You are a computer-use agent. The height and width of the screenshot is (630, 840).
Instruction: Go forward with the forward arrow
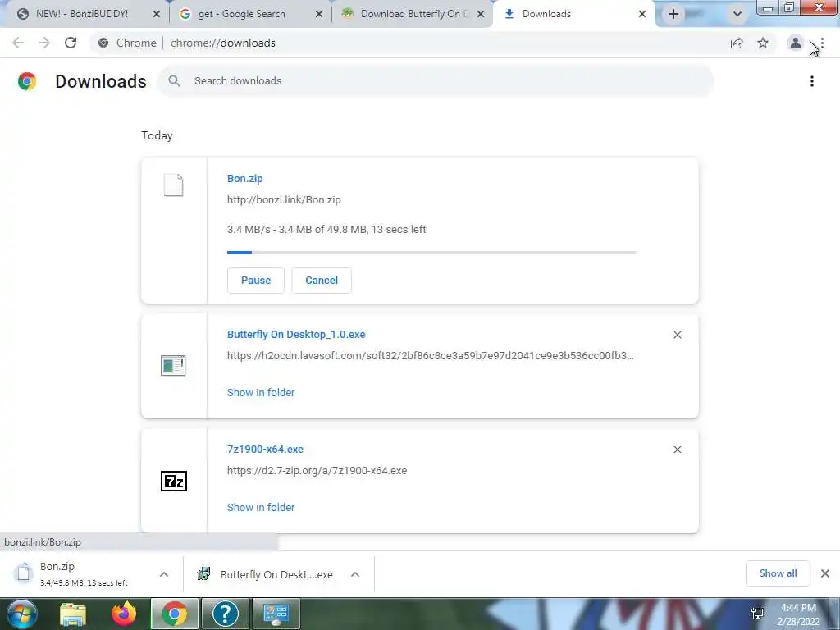click(x=44, y=43)
